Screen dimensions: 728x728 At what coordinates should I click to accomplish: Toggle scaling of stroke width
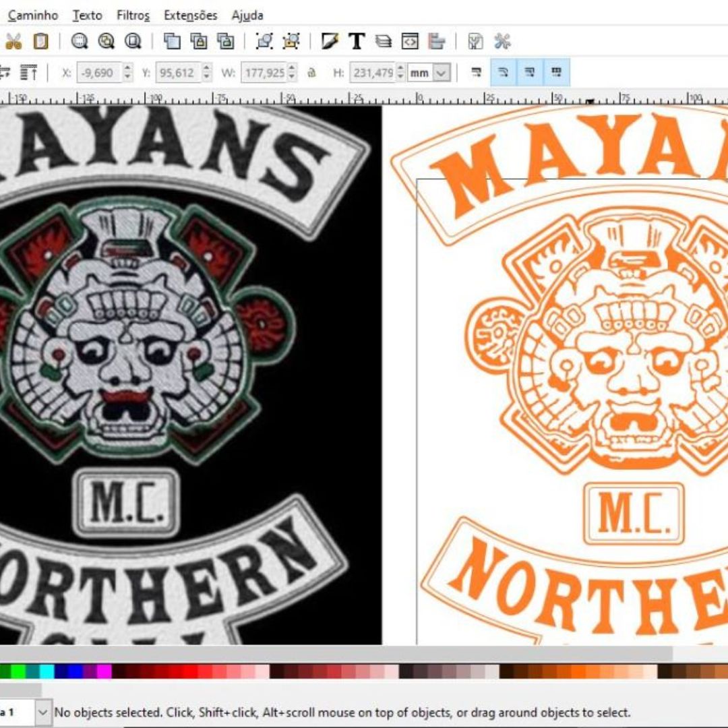click(x=477, y=72)
